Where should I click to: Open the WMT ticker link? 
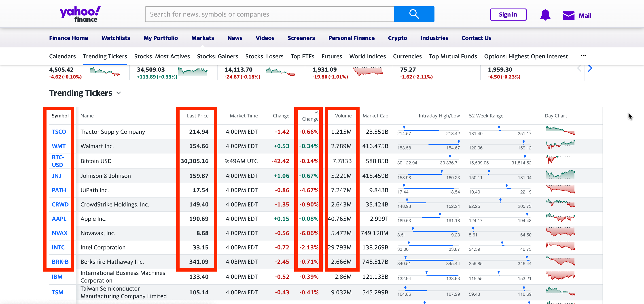coord(59,146)
